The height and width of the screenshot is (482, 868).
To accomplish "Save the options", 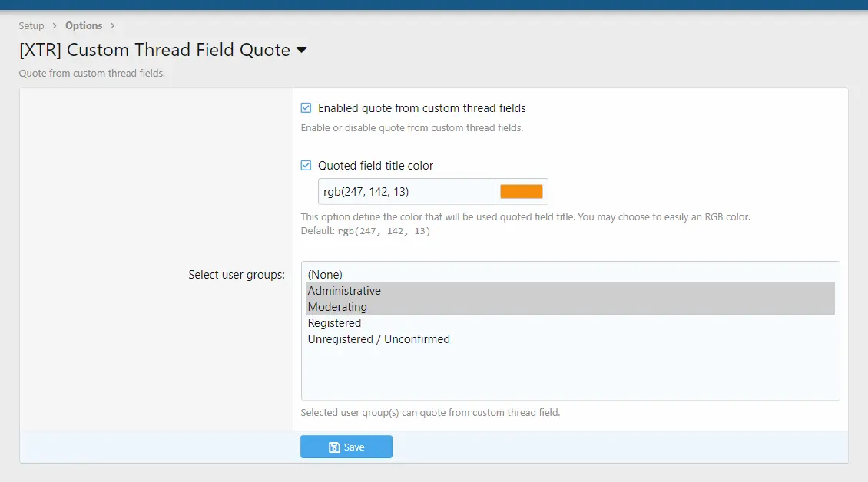I will click(x=346, y=447).
